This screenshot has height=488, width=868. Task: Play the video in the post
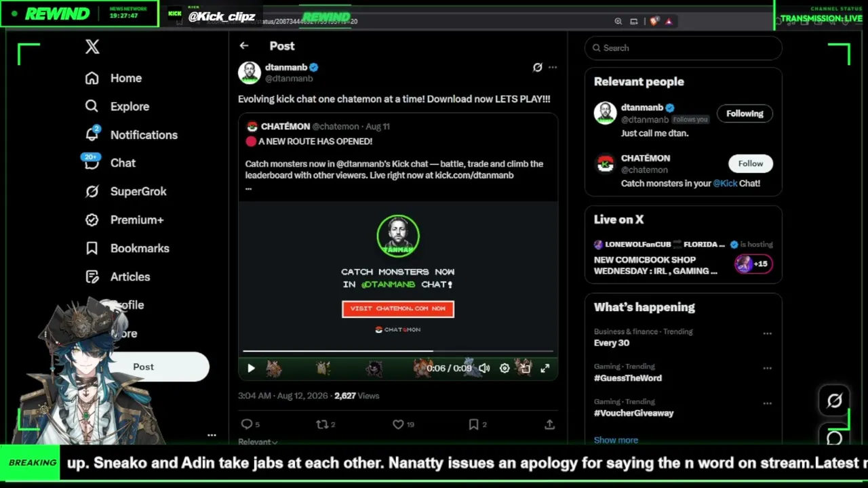251,368
